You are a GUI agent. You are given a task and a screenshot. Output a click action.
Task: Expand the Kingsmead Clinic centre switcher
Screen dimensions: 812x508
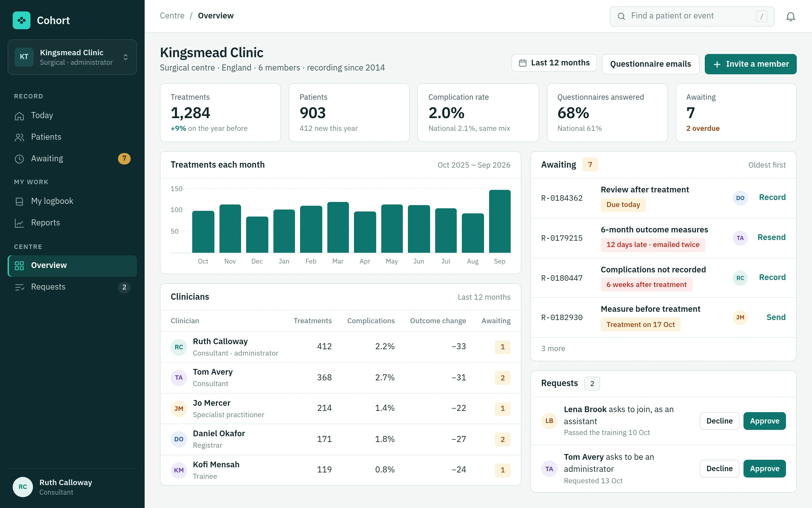coord(72,57)
